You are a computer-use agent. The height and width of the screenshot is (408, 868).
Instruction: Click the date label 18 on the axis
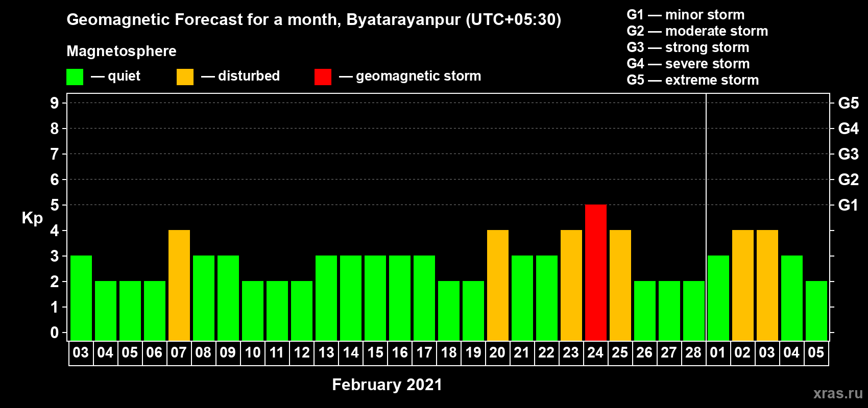[x=448, y=352]
